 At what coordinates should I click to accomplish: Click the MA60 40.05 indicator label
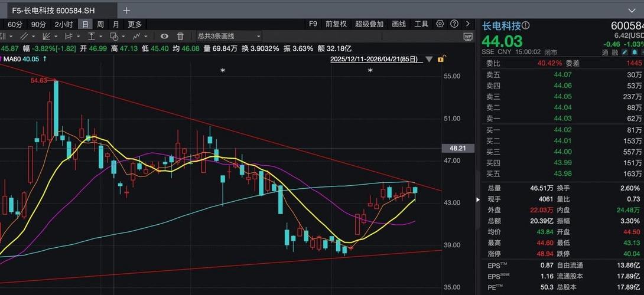21,59
